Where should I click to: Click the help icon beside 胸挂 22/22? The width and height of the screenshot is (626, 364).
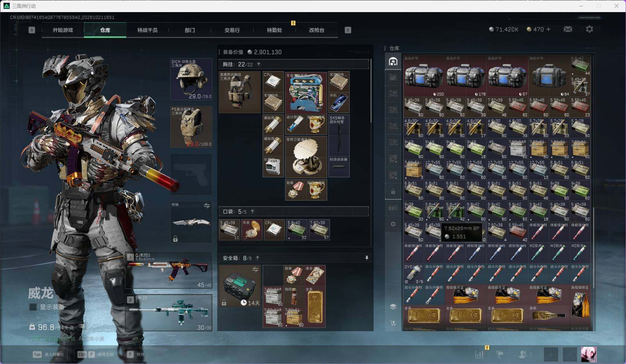click(x=258, y=64)
